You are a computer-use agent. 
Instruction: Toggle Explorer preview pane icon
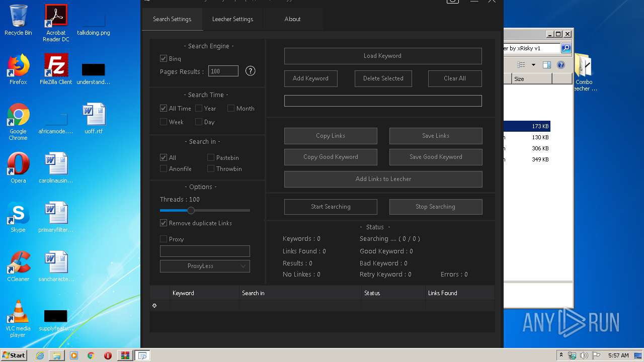[x=547, y=65]
